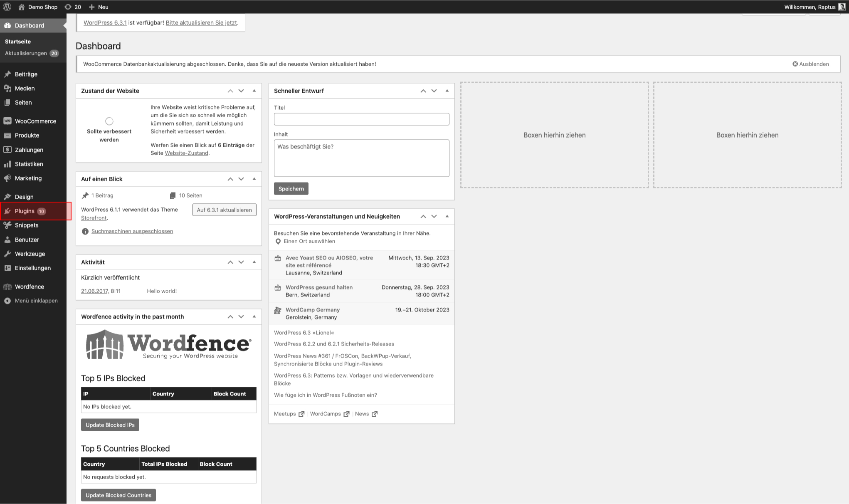The width and height of the screenshot is (849, 504).
Task: Click the WordPress logo in admin bar
Action: point(7,7)
